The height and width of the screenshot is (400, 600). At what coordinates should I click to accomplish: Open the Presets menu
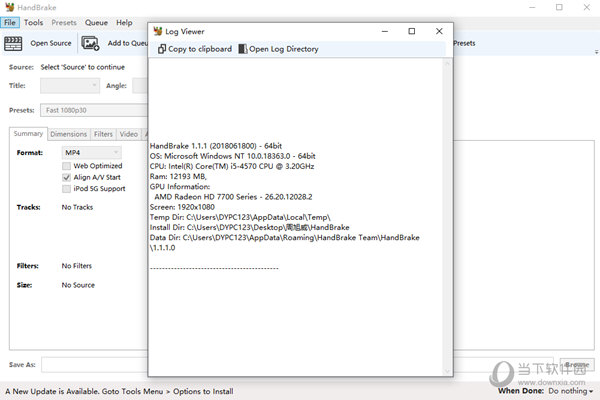click(x=64, y=23)
